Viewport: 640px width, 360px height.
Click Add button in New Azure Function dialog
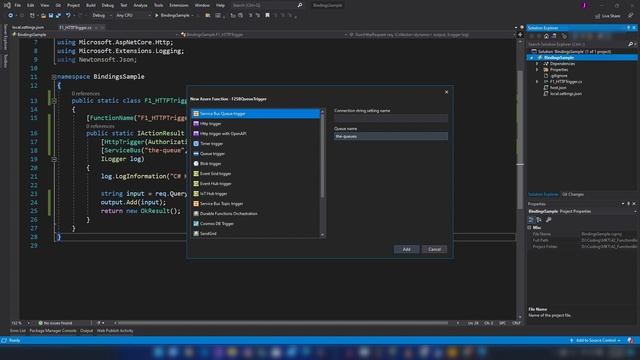(x=407, y=249)
